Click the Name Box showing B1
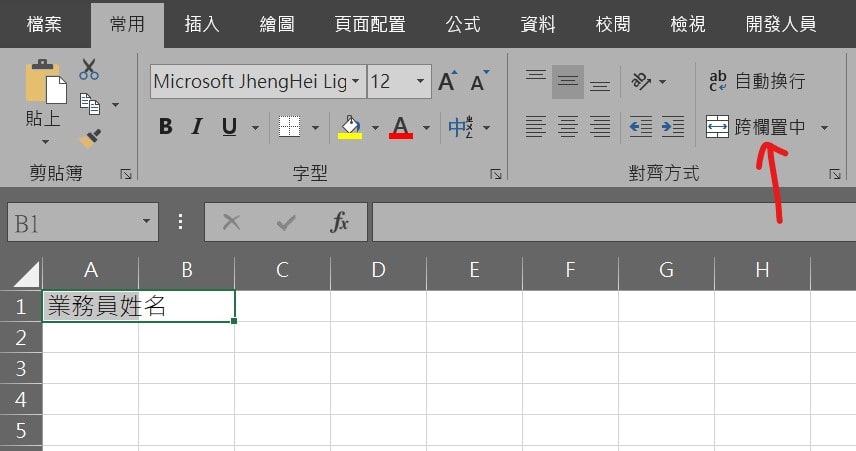856x451 pixels. coord(82,222)
